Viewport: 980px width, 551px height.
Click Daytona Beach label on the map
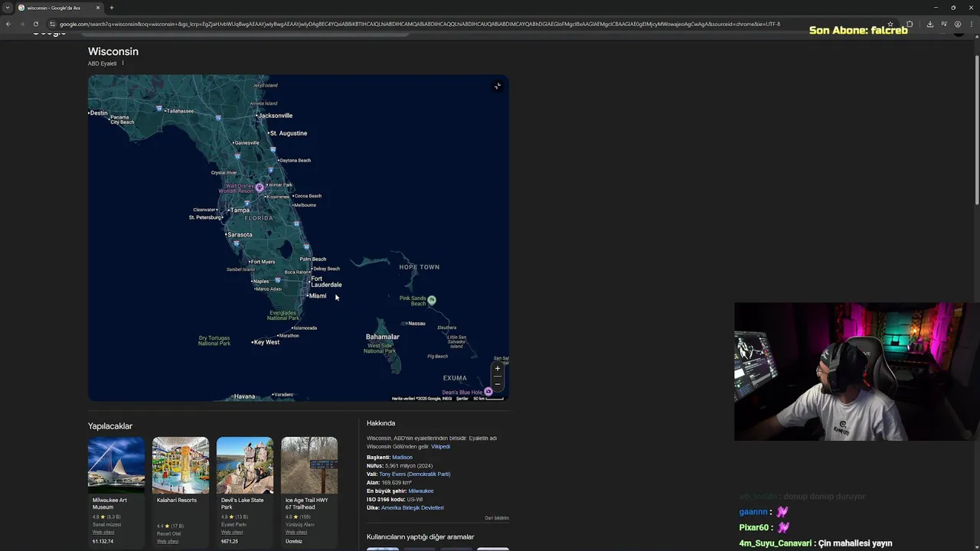pyautogui.click(x=295, y=160)
